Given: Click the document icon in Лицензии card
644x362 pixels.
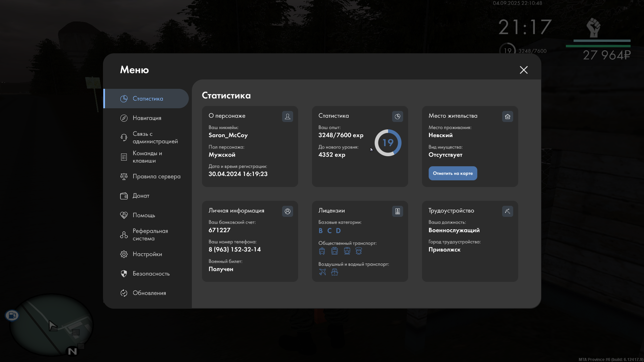Looking at the screenshot, I should (397, 211).
